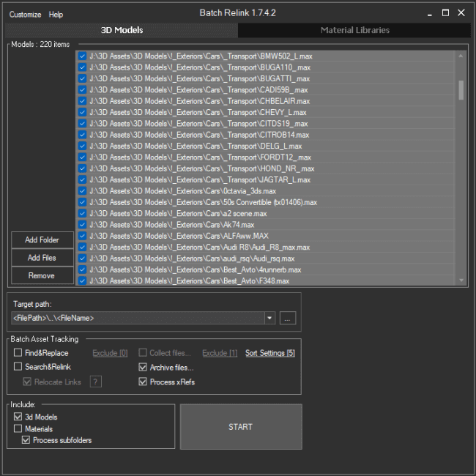Open the Sort Settings [5] link

270,353
